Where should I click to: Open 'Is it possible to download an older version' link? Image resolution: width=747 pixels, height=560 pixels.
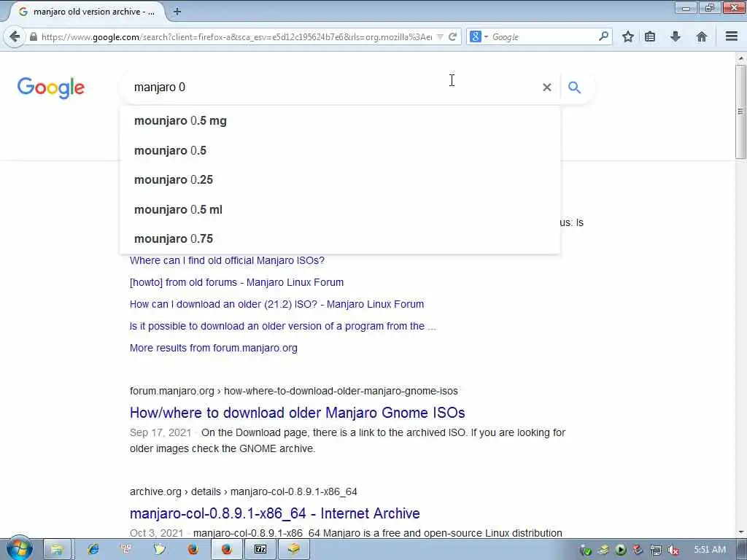[x=282, y=326]
